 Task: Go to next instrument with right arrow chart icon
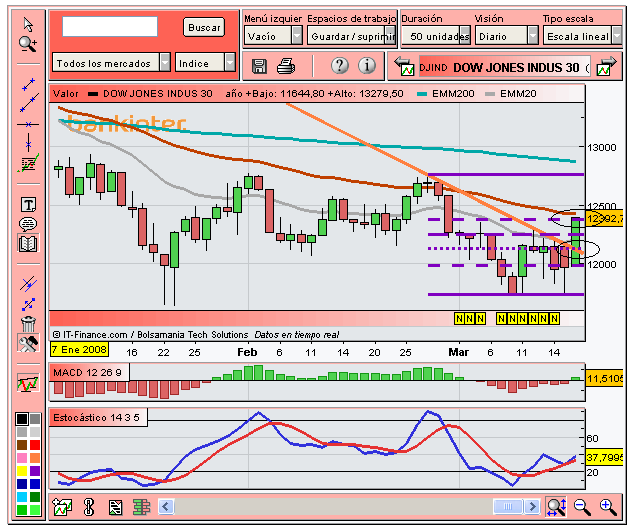click(607, 66)
